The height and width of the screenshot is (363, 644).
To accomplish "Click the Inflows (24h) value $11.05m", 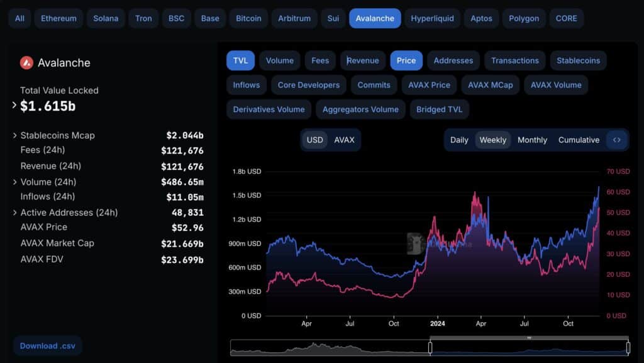I will point(185,198).
